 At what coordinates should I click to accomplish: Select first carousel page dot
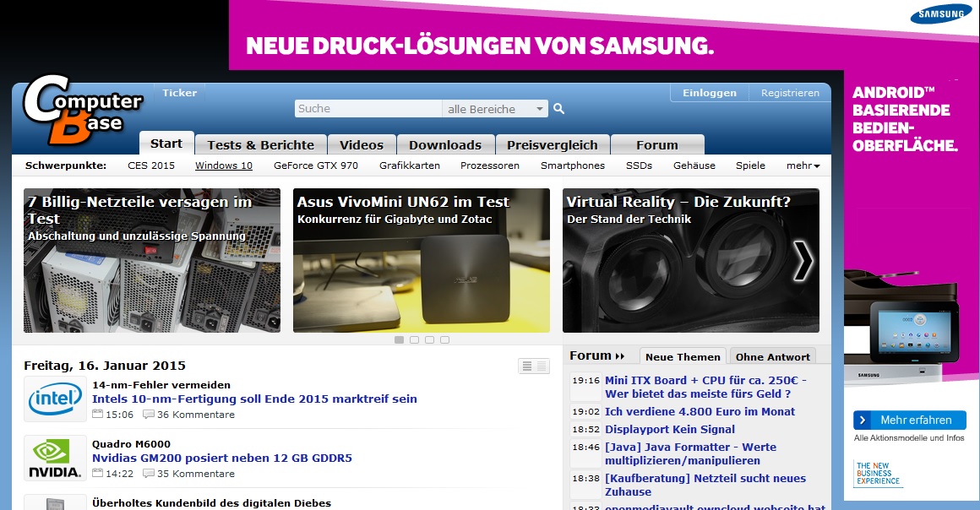(x=399, y=340)
